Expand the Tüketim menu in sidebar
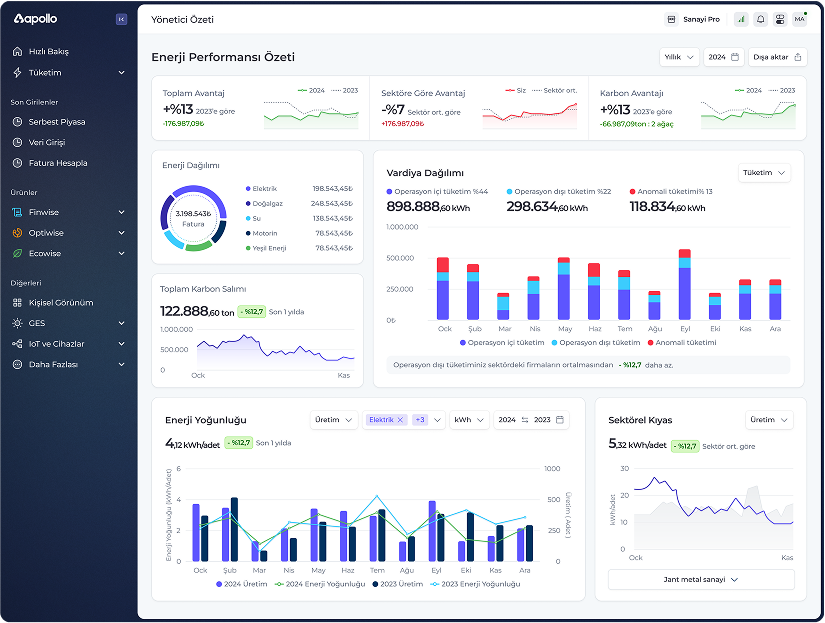Screen dimensions: 825x623 68,73
